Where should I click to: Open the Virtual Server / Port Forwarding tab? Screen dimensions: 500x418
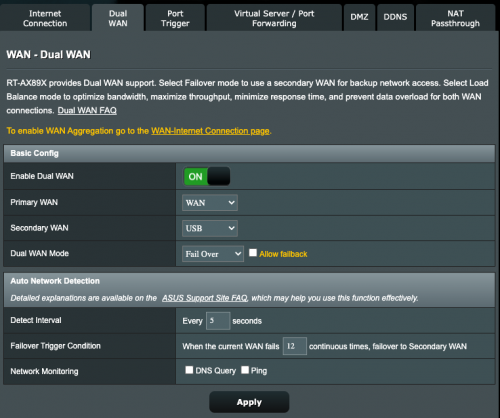pos(274,18)
